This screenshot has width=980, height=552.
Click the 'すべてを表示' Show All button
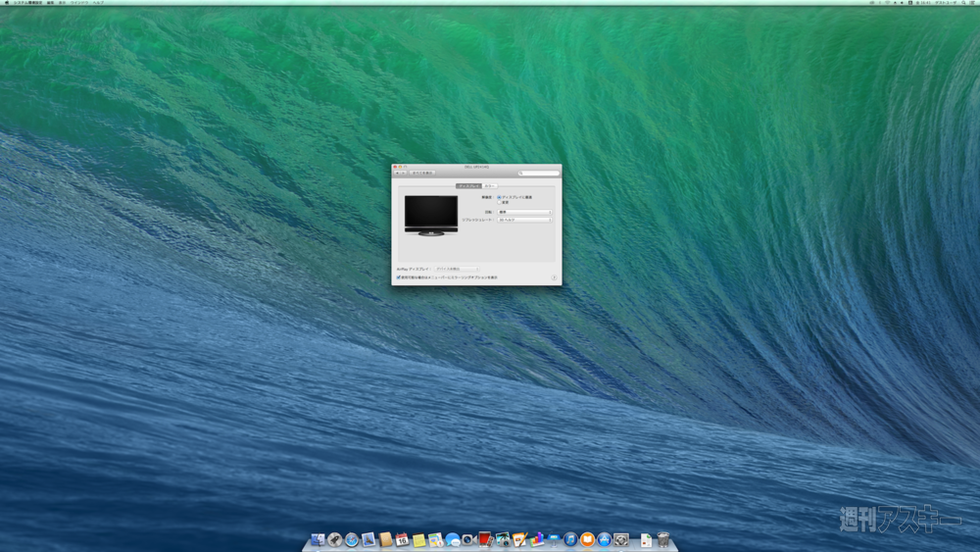point(421,174)
